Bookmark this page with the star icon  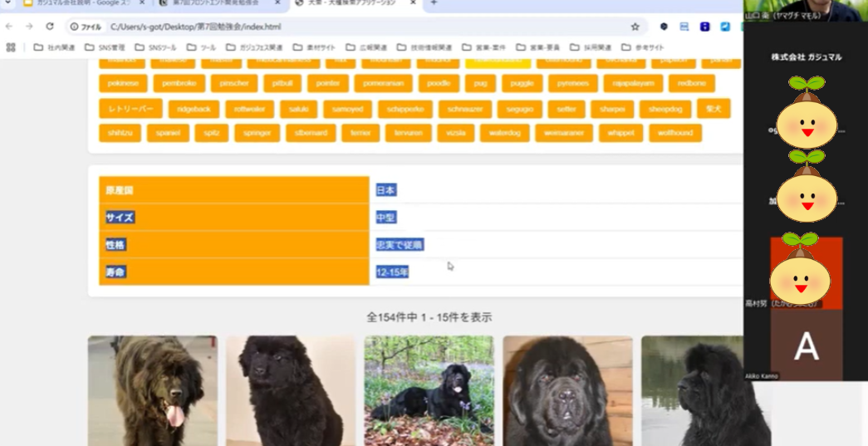coord(635,27)
